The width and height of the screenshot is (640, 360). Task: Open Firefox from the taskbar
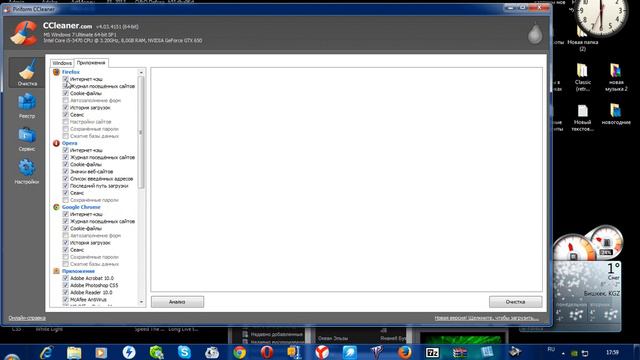tap(404, 352)
